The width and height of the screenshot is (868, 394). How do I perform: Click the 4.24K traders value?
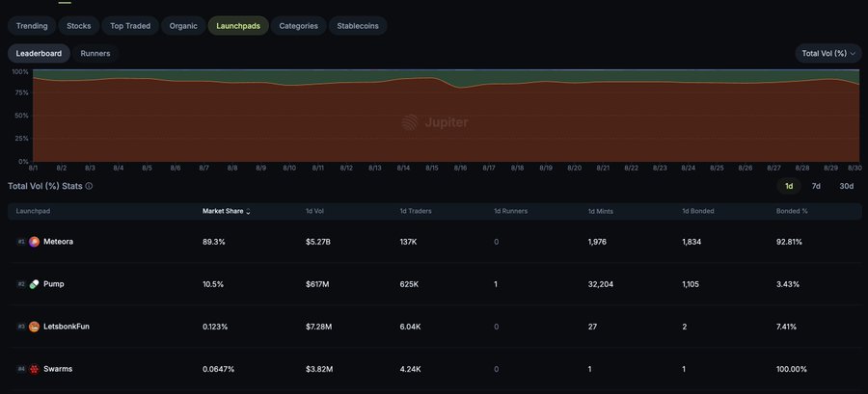pos(410,369)
